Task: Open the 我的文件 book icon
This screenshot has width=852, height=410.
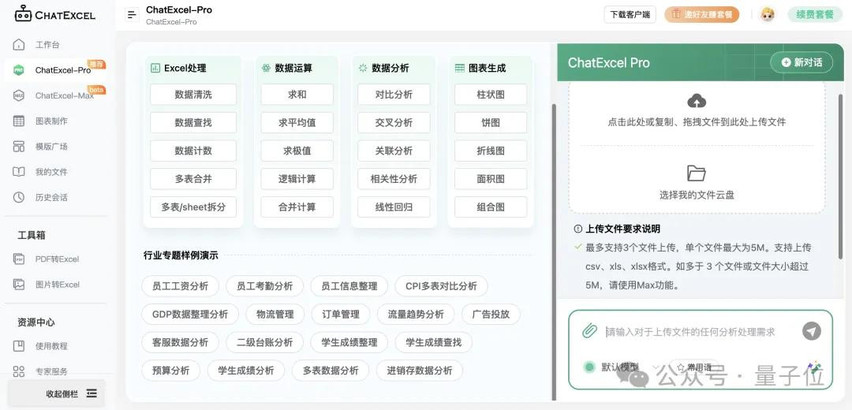Action: (19, 172)
